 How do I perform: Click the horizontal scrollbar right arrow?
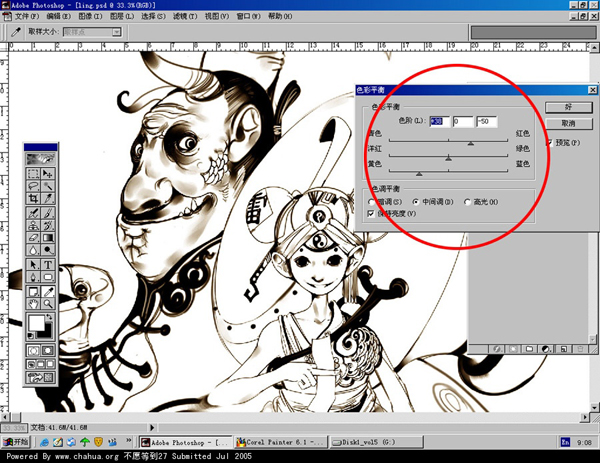[x=585, y=417]
